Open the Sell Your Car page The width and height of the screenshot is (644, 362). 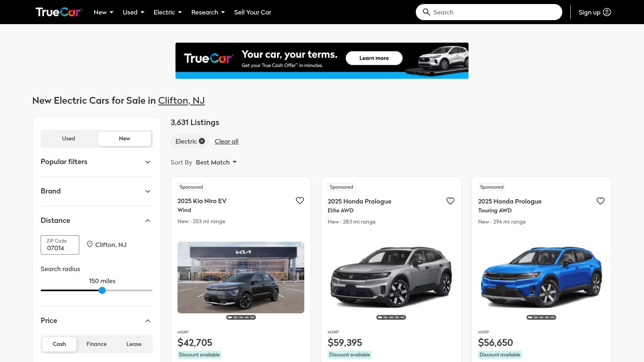coord(252,12)
